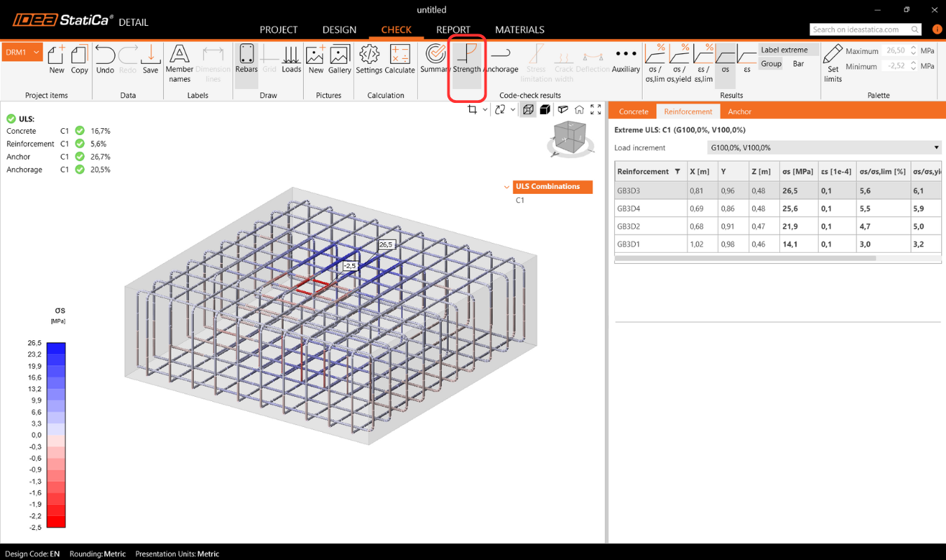Open the Load increment dropdown
Image resolution: width=946 pixels, height=560 pixels.
pos(823,148)
